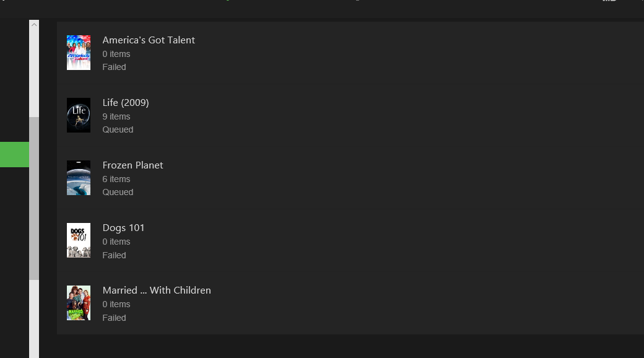Viewport: 644px width, 358px height.
Task: Click the scroll up arrow of the scrollbar
Action: 34,25
